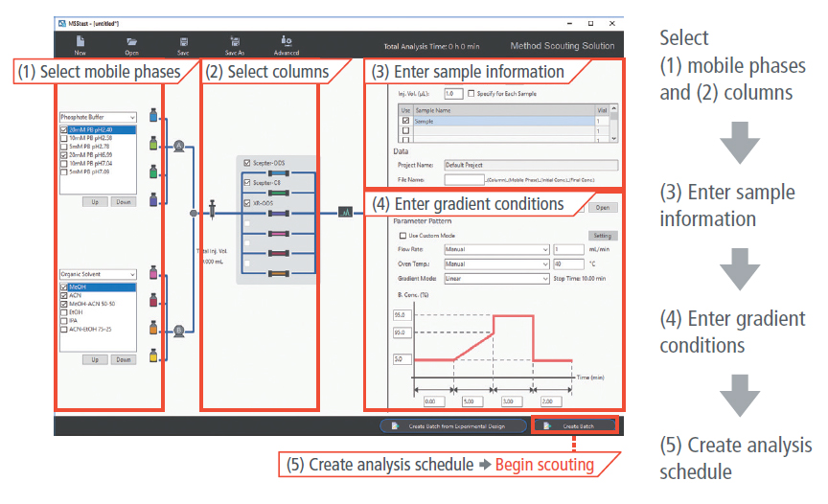Screen dimensions: 828x504
Task: Click the sample table scroll down arrow
Action: (x=613, y=138)
